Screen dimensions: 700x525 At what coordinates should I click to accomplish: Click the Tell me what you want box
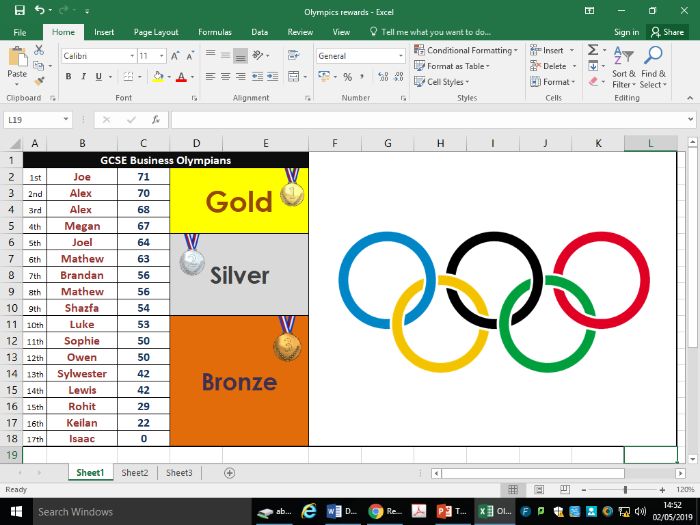pos(430,32)
